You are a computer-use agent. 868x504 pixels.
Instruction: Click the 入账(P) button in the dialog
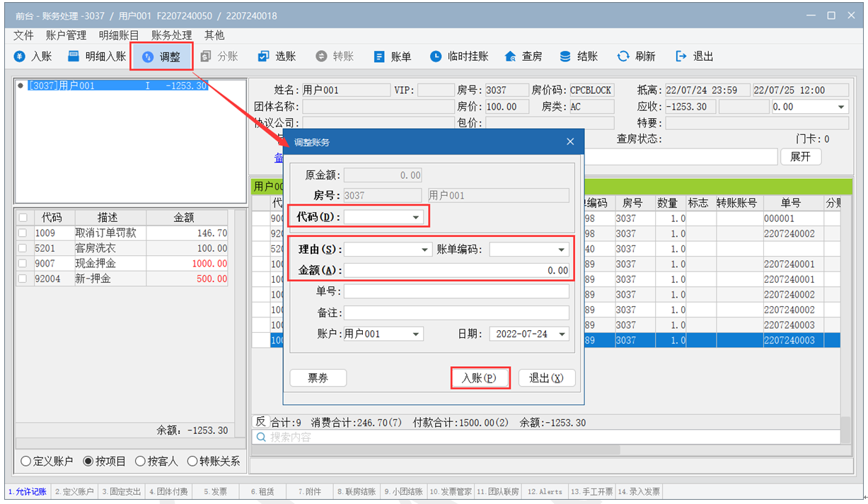[480, 378]
